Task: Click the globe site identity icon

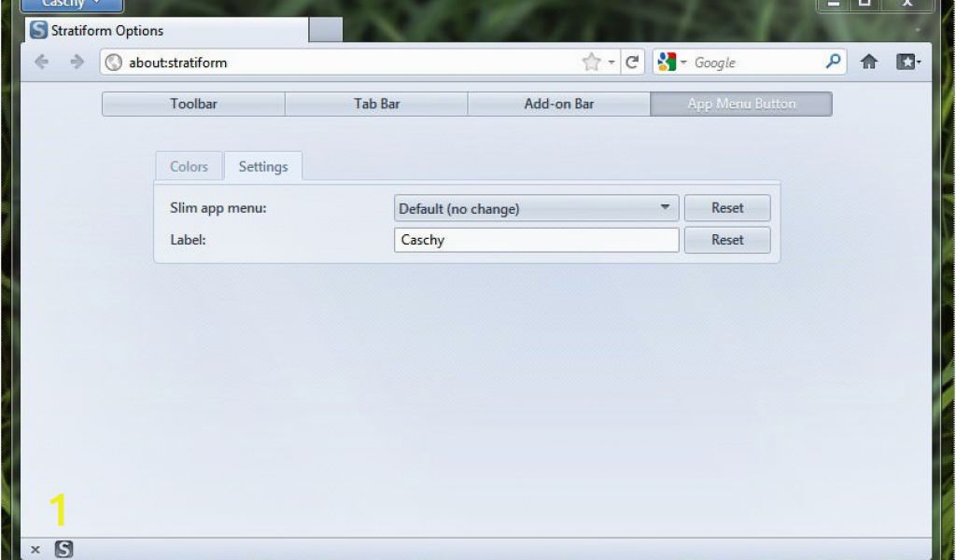Action: 113,63
